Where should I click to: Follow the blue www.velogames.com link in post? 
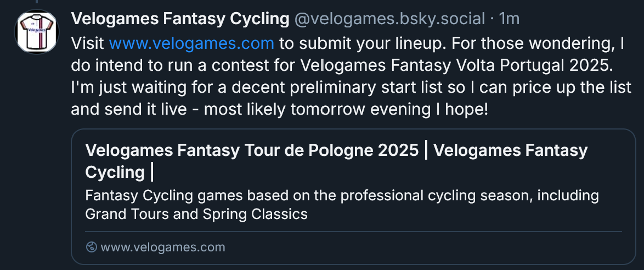tap(191, 42)
